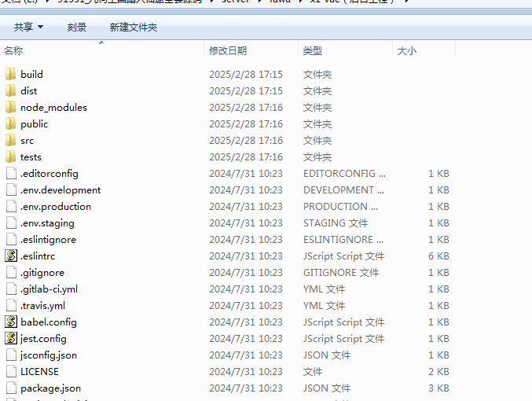Image resolution: width=532 pixels, height=401 pixels.
Task: Select the .eslintrc script file icon
Action: (10, 256)
